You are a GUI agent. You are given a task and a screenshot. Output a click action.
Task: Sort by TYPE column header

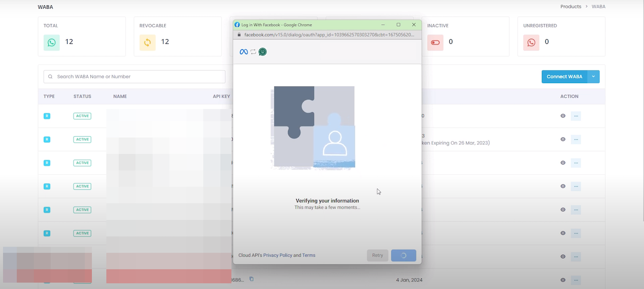(x=49, y=97)
